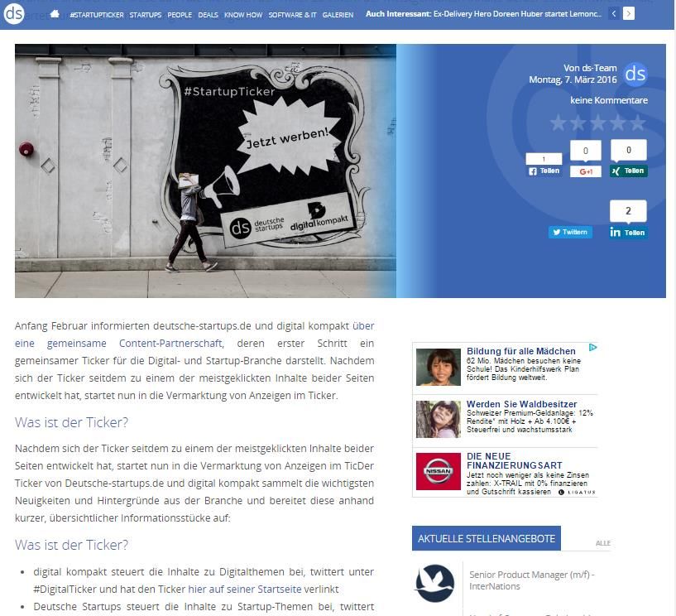Open the Werden Sie Waldbesitzer ad
This screenshot has height=616, width=676.
pyautogui.click(x=521, y=404)
